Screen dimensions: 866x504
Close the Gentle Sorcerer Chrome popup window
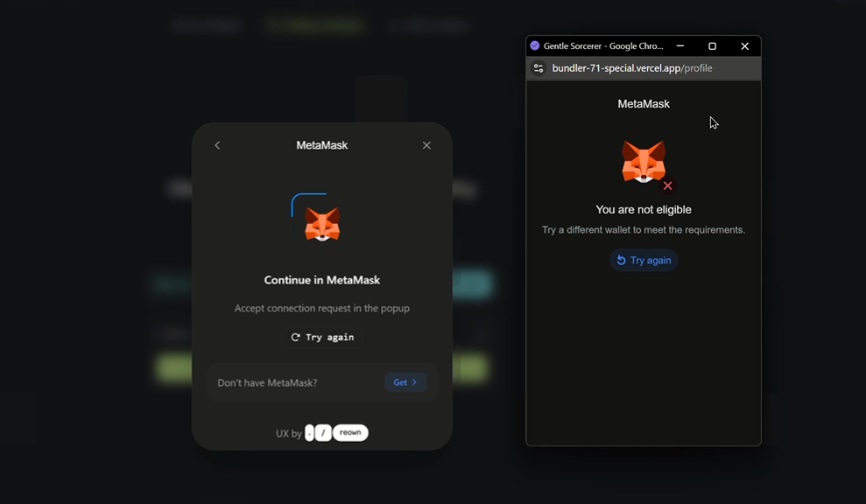[x=744, y=45]
